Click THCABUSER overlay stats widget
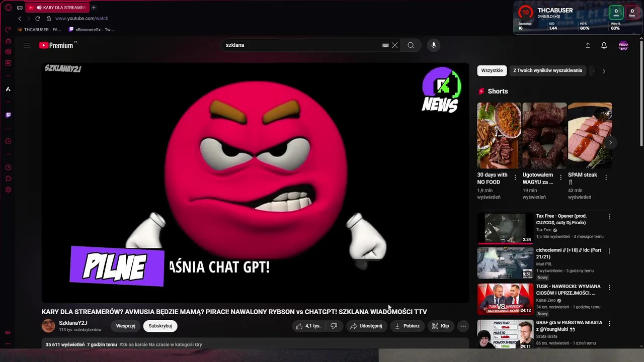 point(578,18)
